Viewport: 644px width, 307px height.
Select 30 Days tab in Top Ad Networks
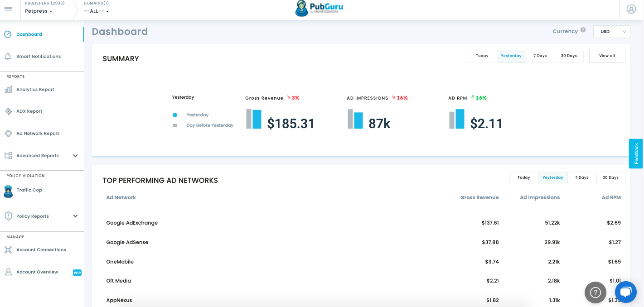(610, 177)
